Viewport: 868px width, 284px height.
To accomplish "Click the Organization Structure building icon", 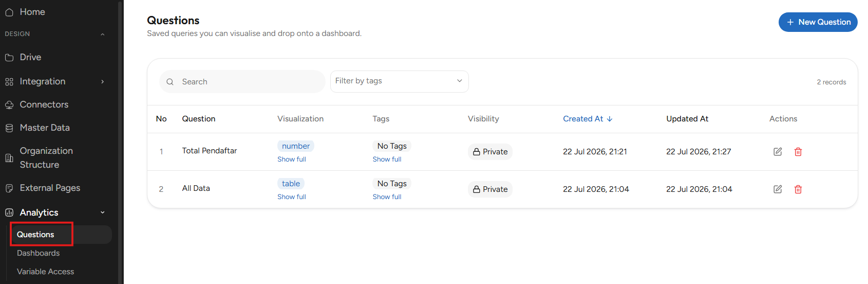I will (x=9, y=158).
